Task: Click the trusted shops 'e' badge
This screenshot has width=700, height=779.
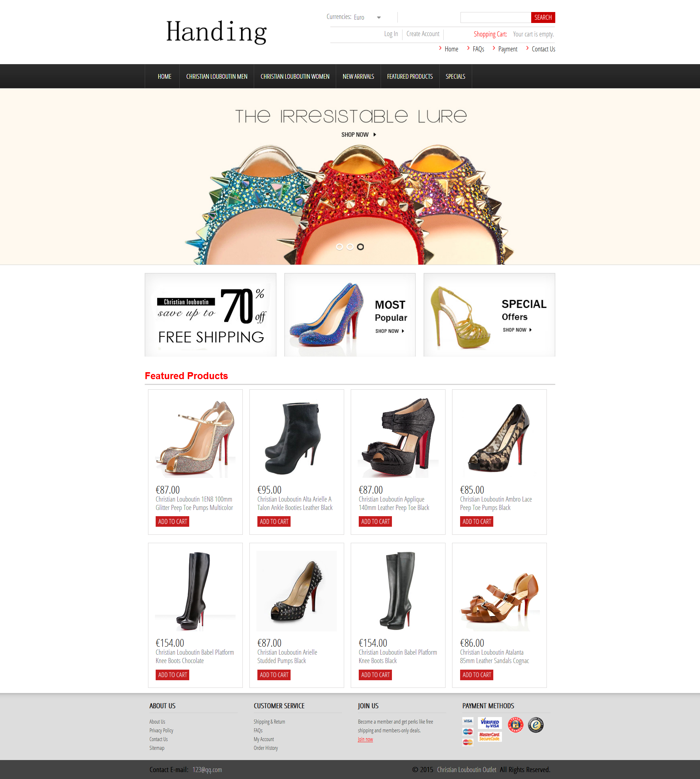Action: click(535, 725)
